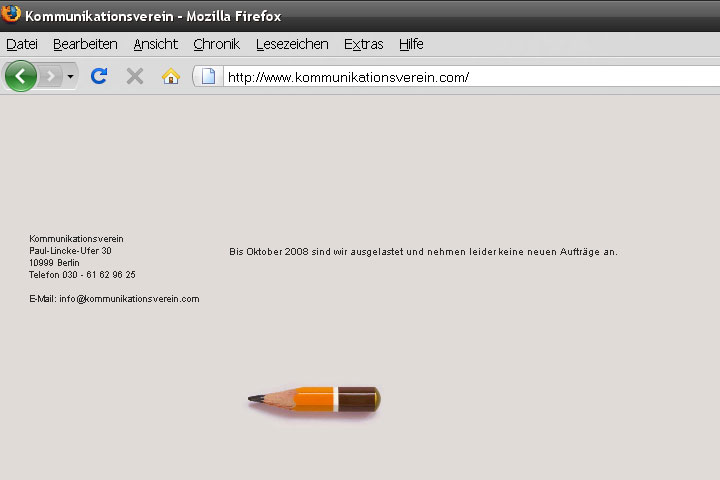This screenshot has height=480, width=720.
Task: Open the back/forward history dropdown arrow
Action: (x=70, y=76)
